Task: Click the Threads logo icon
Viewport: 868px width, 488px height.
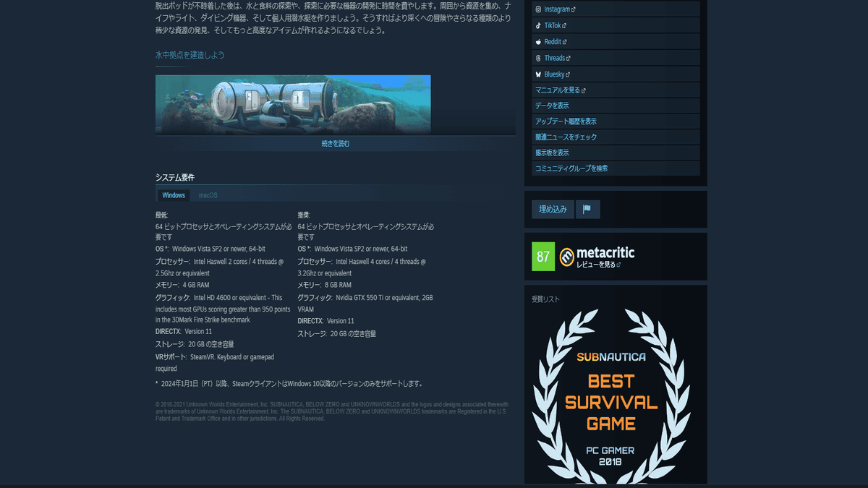Action: tap(537, 58)
